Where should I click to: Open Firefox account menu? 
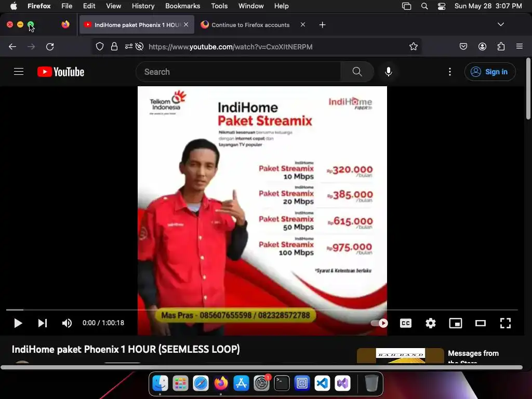coord(482,46)
